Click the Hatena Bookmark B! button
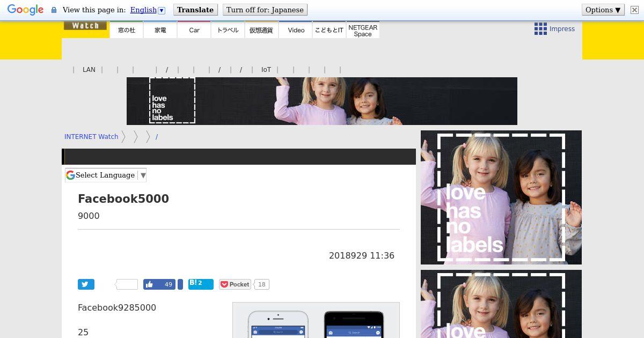Screen dimensions: 644x338 [201, 284]
